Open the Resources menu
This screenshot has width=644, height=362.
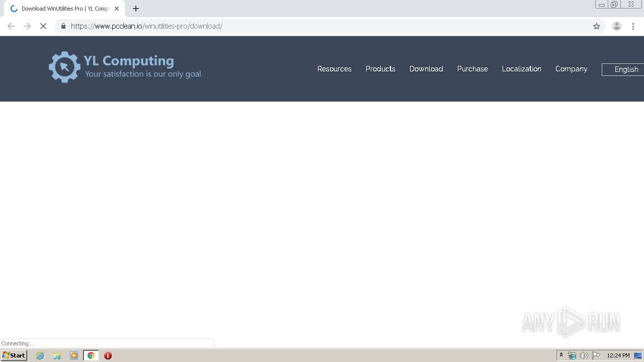click(335, 69)
